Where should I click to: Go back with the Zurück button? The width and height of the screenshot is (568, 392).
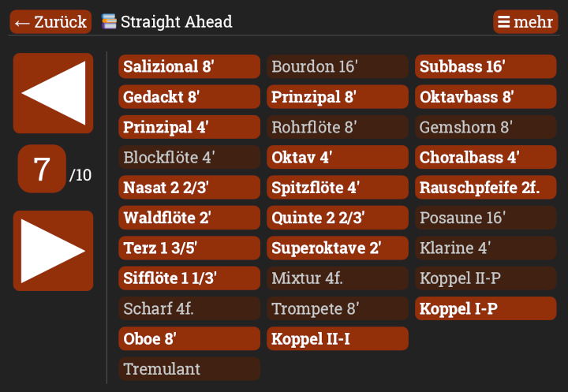pyautogui.click(x=50, y=22)
